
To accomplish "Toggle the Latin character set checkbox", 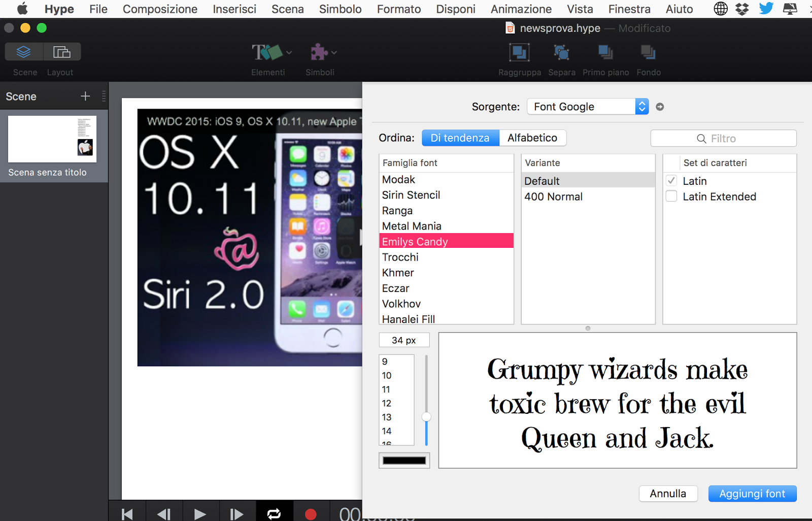I will pos(671,181).
